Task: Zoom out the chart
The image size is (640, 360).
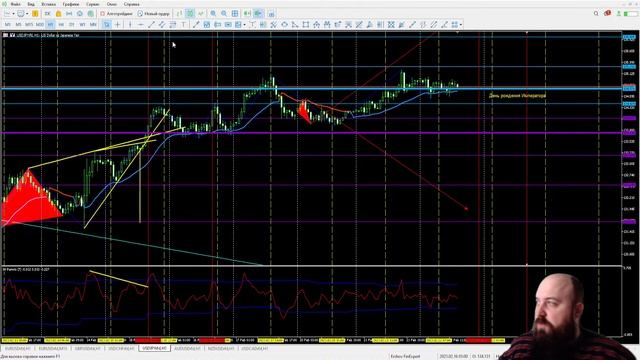Action: [224, 14]
